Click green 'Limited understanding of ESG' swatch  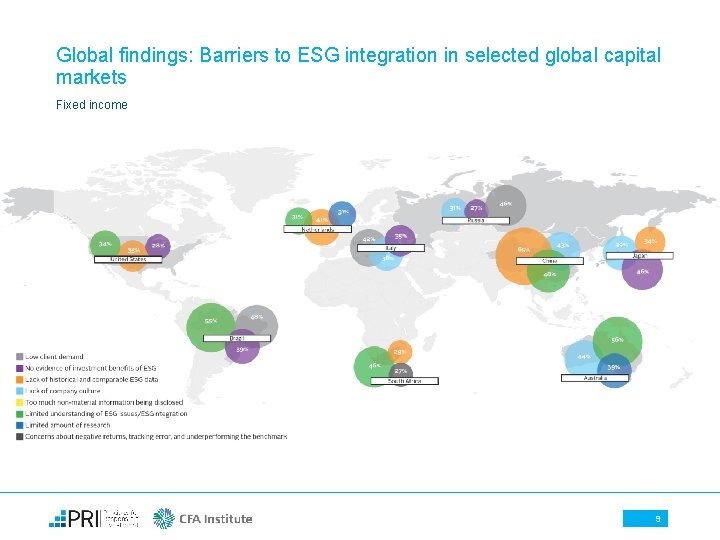[19, 414]
